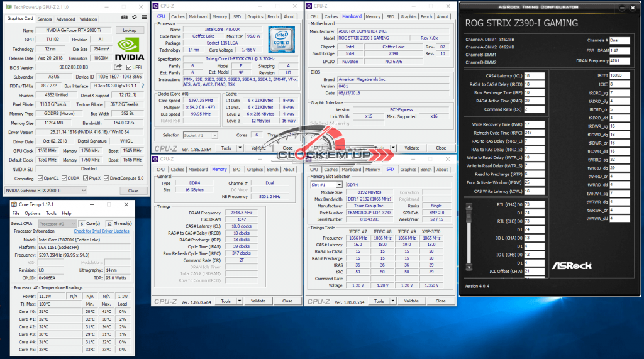Screen dimensions: 644x359
Task: Click the Intel Core i7 badge
Action: point(283,38)
